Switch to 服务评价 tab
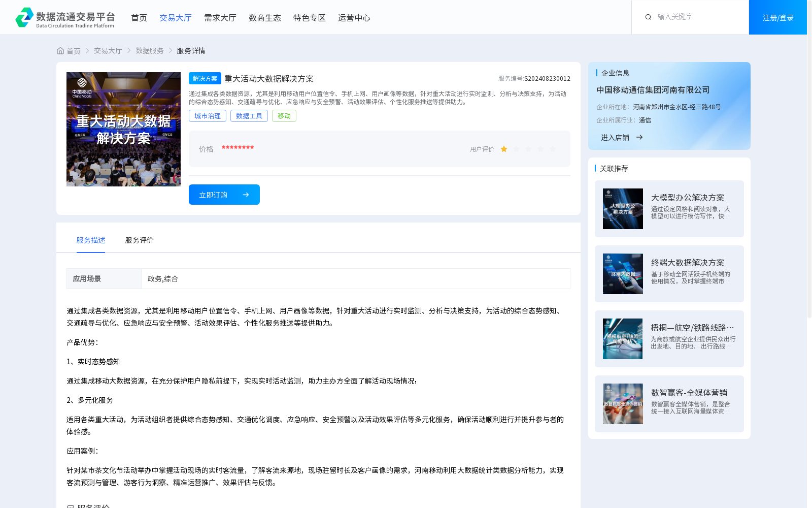The image size is (812, 508). [140, 240]
